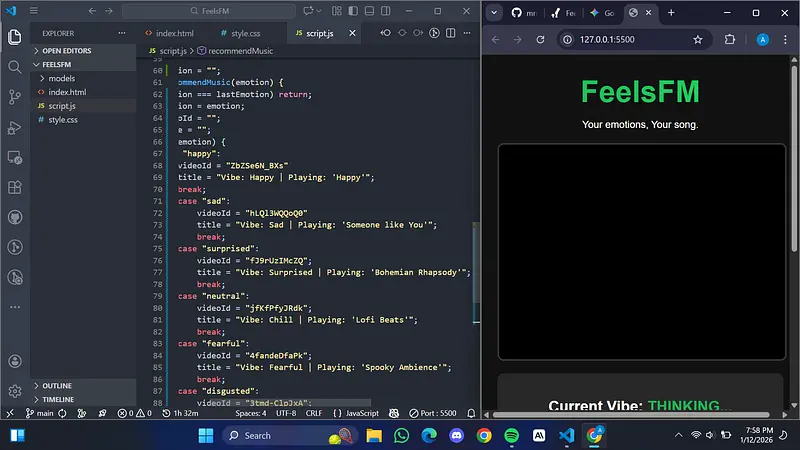
Task: Open Spotify from the taskbar
Action: (511, 435)
